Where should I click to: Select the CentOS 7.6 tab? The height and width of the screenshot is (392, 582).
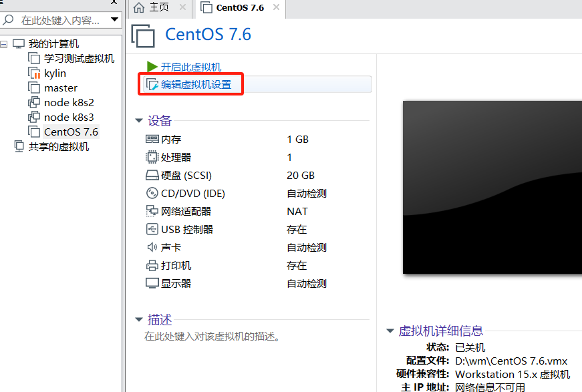(240, 8)
